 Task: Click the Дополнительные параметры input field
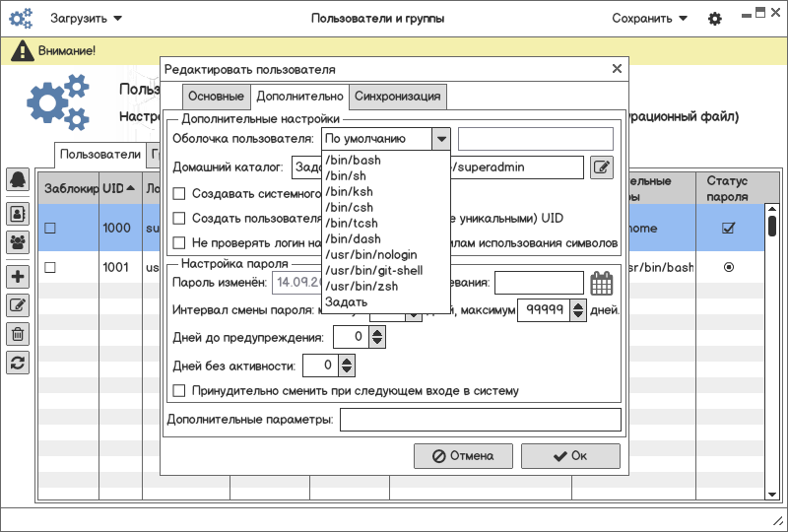pos(480,421)
